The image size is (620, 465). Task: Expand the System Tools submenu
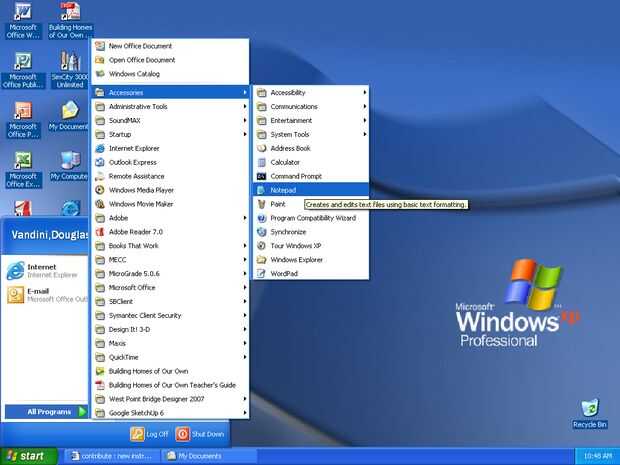(x=311, y=134)
